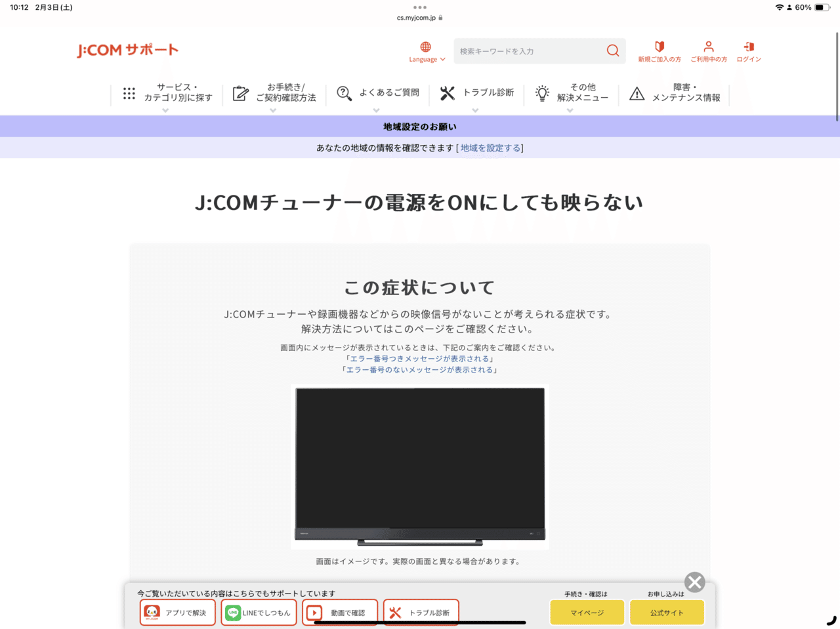
Task: Tap the cs.myjcom.jp address bar
Action: coord(420,18)
